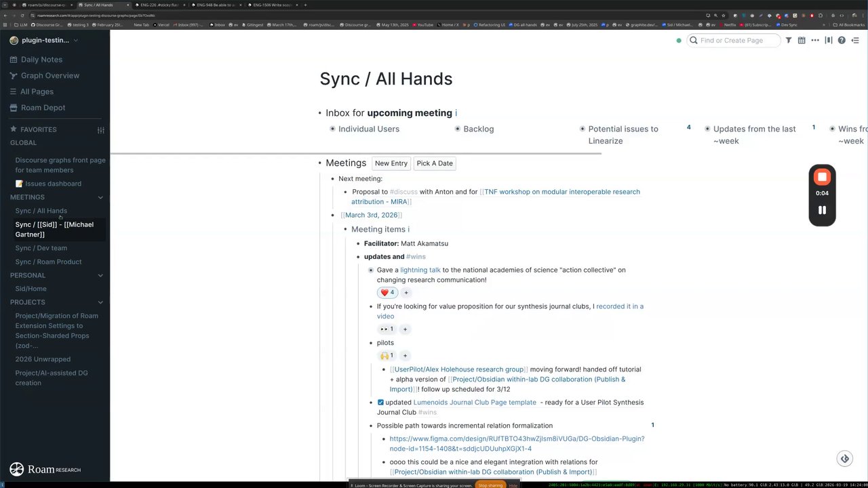Expand the lightning talk bullet
This screenshot has height=488, width=868.
370,270
